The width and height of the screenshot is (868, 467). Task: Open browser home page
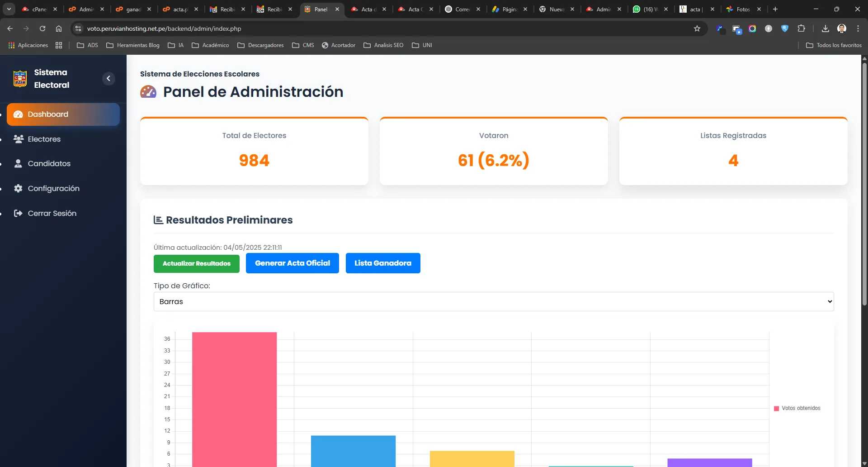[x=59, y=29]
